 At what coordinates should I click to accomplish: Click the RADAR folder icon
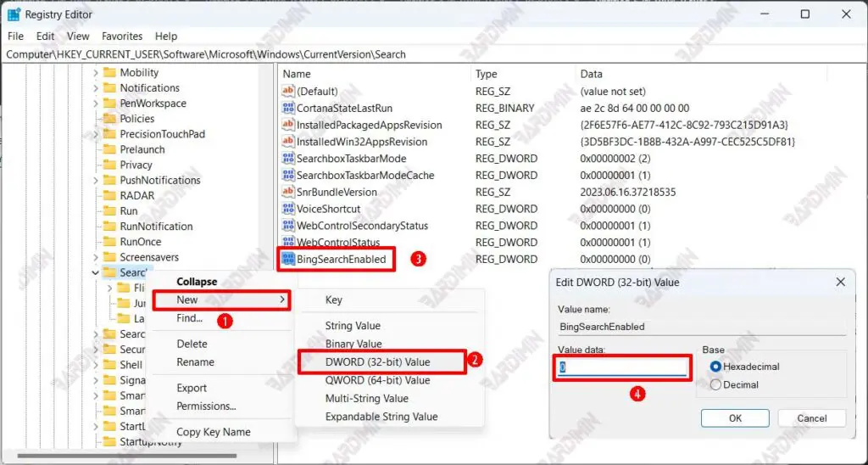coord(109,196)
